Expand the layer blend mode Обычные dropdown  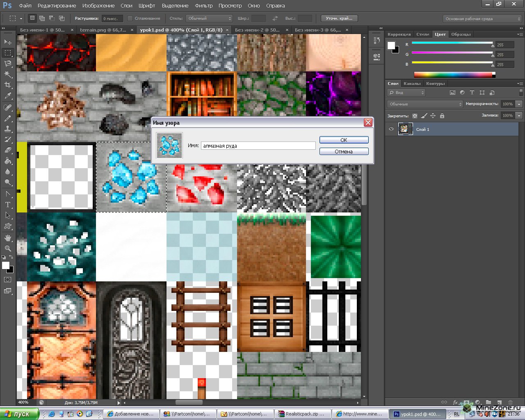425,104
